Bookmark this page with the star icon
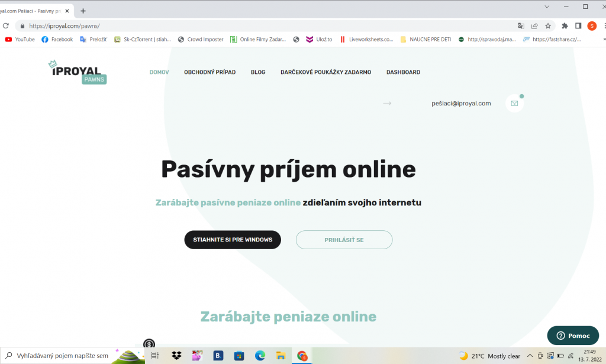Image resolution: width=606 pixels, height=364 pixels. (x=548, y=26)
